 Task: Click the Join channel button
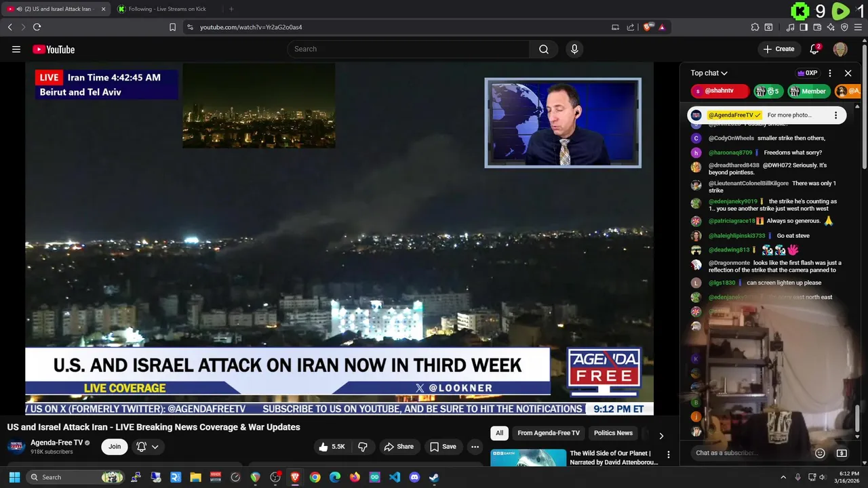click(x=115, y=447)
